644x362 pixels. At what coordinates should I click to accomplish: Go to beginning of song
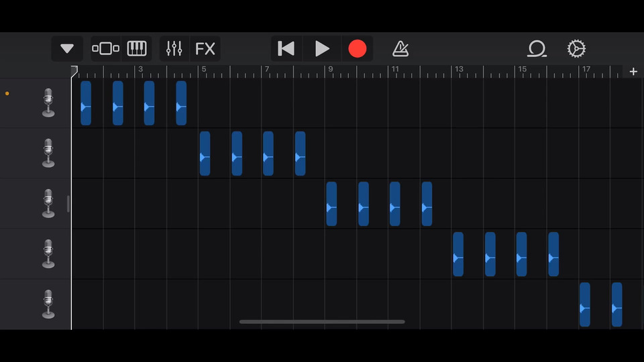tap(286, 48)
